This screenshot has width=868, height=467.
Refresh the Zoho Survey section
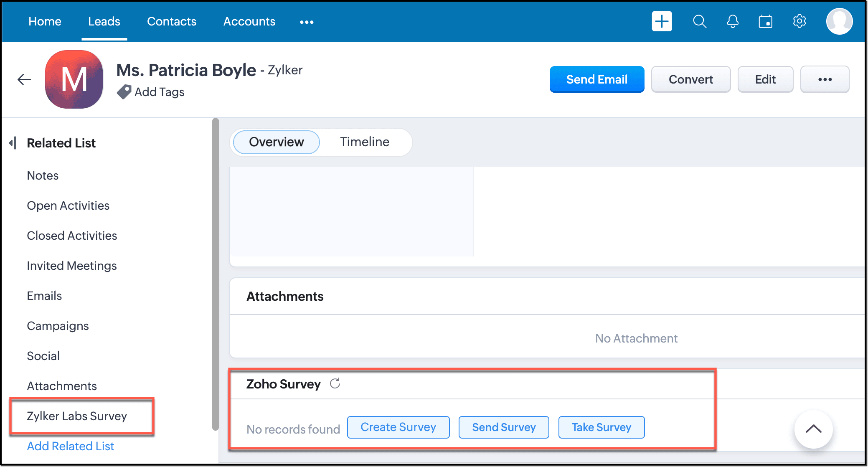335,383
